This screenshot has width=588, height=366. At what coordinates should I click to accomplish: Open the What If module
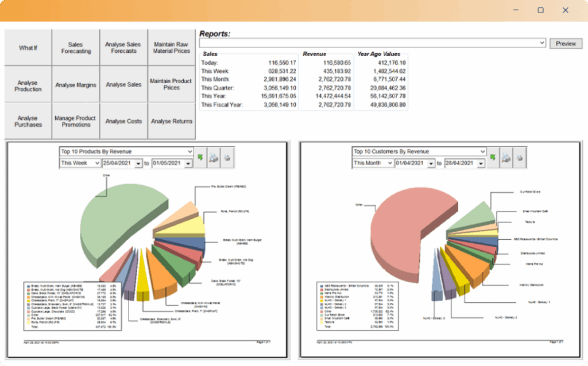coord(28,48)
